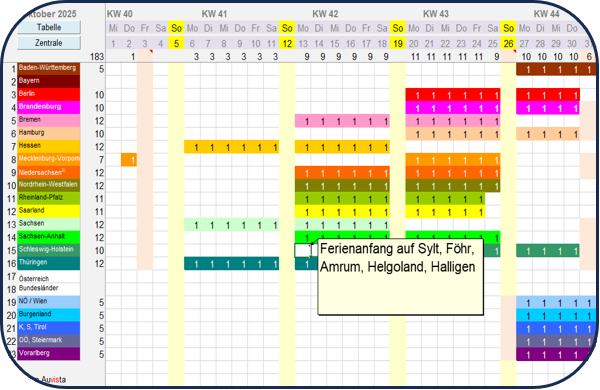Select the Nordrhein-Westfalen row label
This screenshot has width=600, height=390.
click(x=49, y=185)
